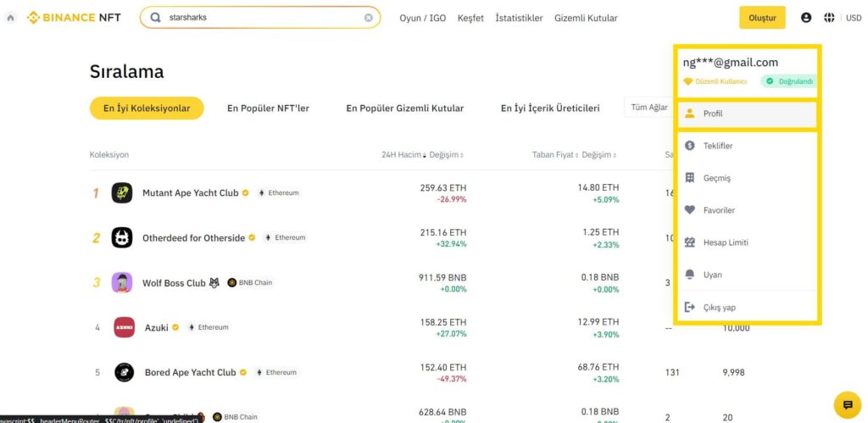This screenshot has height=423, width=868.
Task: Click the Ethereum tag on Bored Ape row
Action: 275,373
